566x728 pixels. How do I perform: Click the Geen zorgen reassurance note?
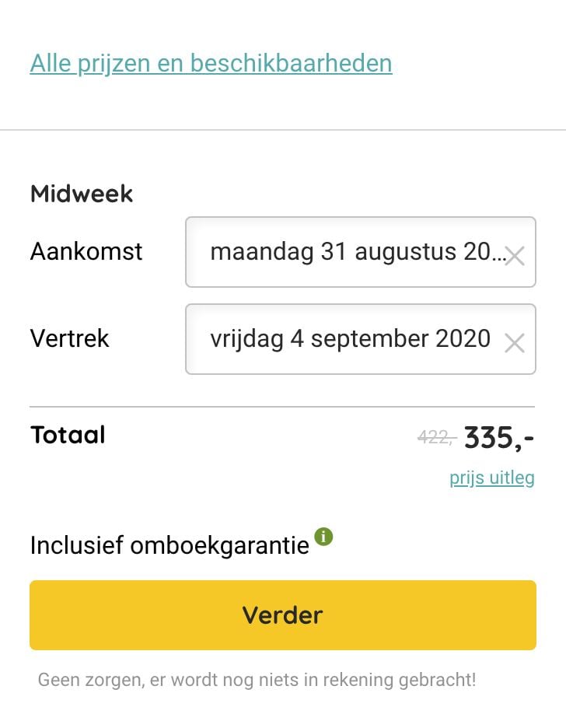click(257, 681)
